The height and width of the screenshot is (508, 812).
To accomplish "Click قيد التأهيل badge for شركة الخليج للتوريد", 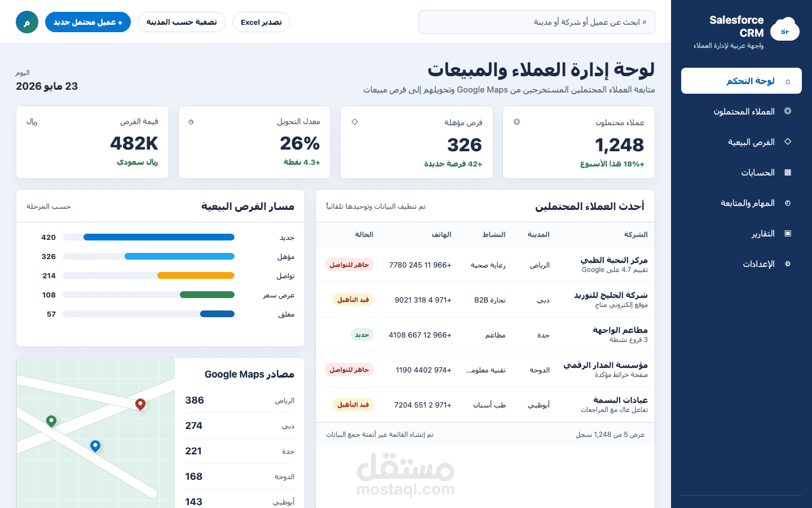I will (353, 299).
